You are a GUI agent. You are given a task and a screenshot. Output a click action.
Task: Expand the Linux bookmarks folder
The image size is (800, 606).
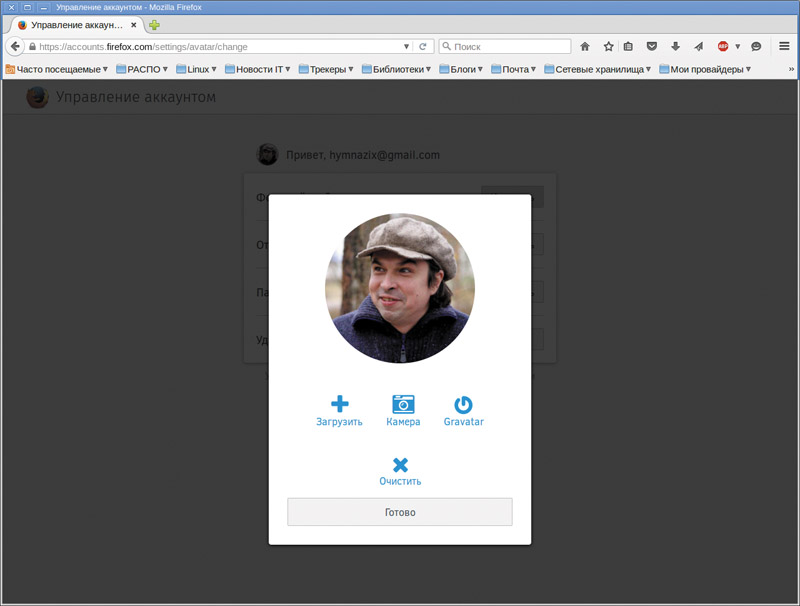click(196, 69)
